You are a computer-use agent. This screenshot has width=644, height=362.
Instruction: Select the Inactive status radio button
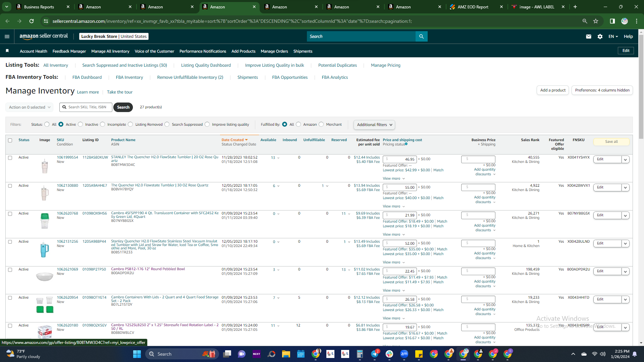pyautogui.click(x=80, y=124)
